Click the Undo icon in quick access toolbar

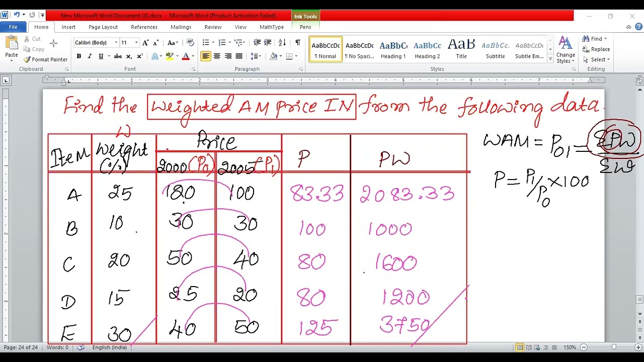tap(17, 15)
